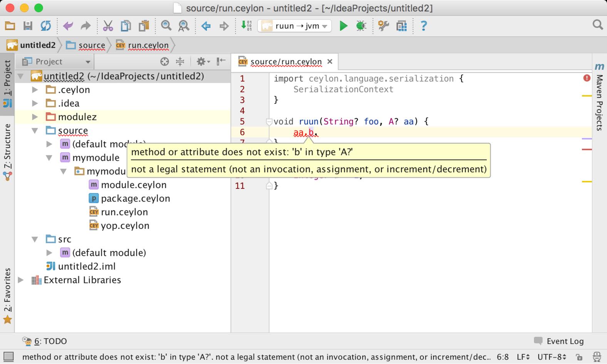Open Project view selector dropdown
Viewport: 607px width, 364px height.
point(56,62)
